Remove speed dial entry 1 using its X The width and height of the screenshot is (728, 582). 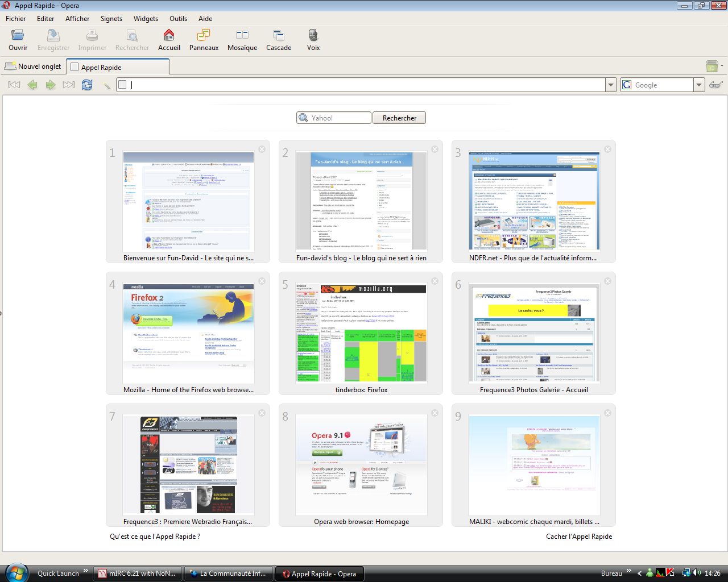click(x=262, y=149)
